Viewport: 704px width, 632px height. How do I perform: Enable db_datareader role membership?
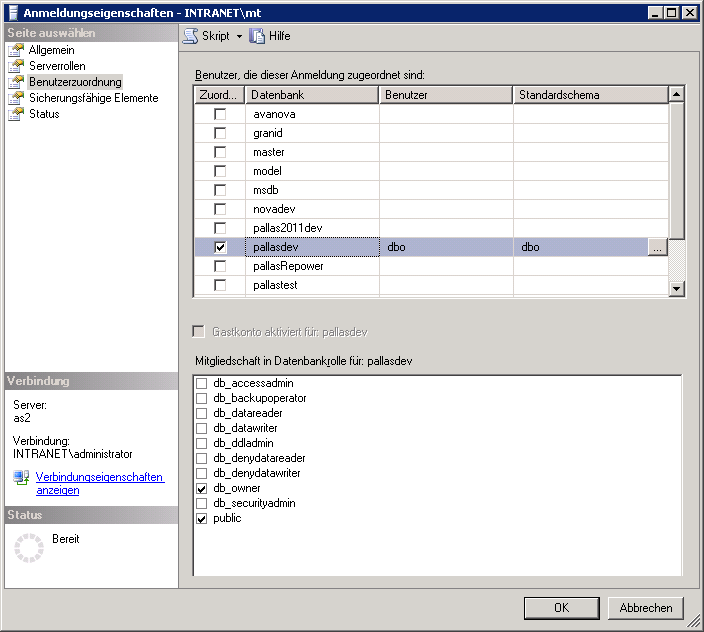(x=202, y=413)
